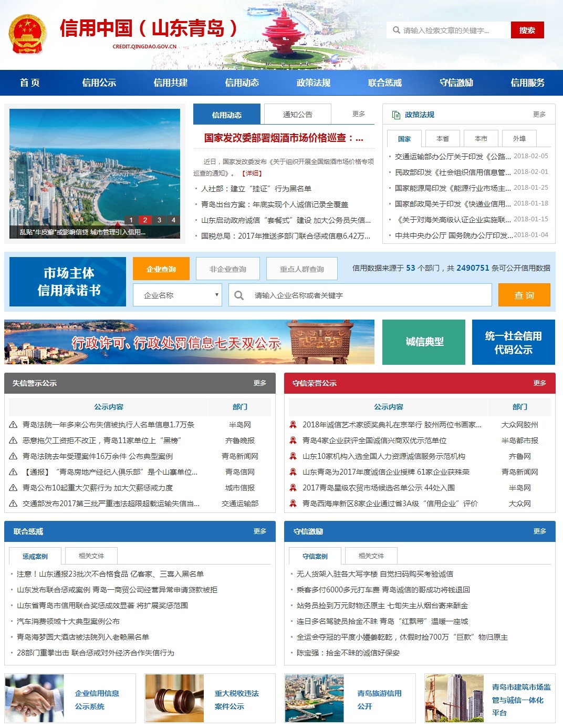Click warning icon beside 交通部发布2017第三批
The image size is (563, 728).
click(x=14, y=504)
